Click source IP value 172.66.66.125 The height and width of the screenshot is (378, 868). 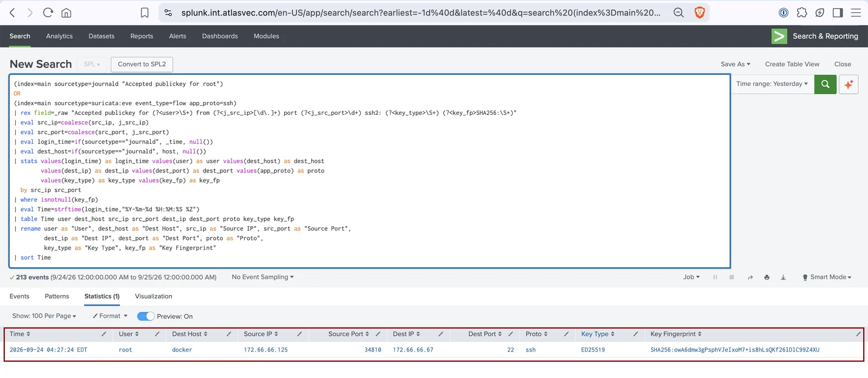(266, 350)
